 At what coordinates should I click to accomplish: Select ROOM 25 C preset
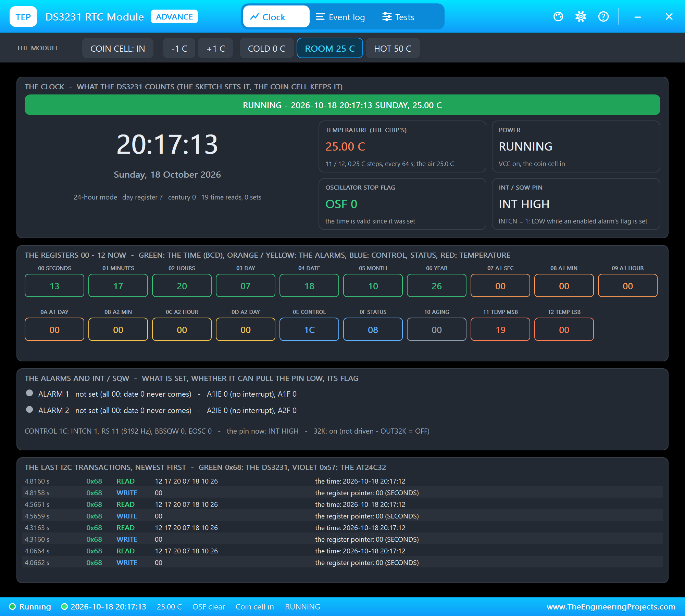[330, 48]
